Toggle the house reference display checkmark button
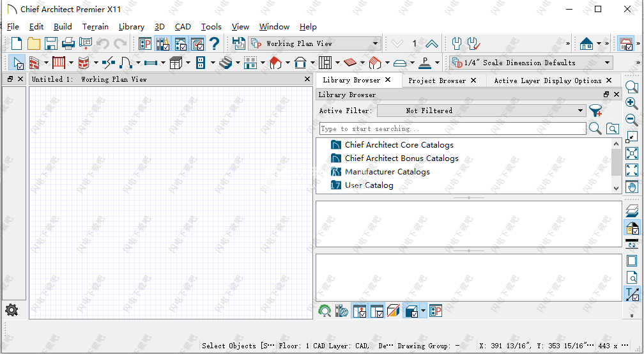 click(626, 43)
